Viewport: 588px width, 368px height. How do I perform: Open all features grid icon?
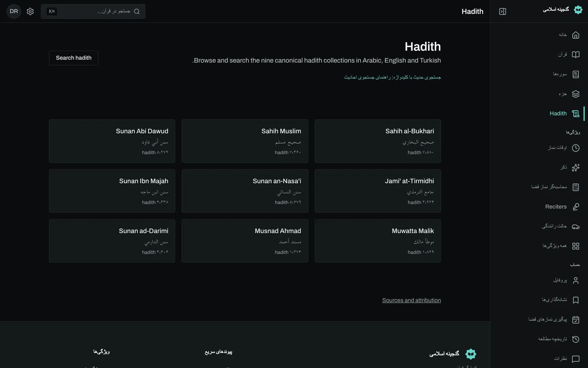[576, 246]
